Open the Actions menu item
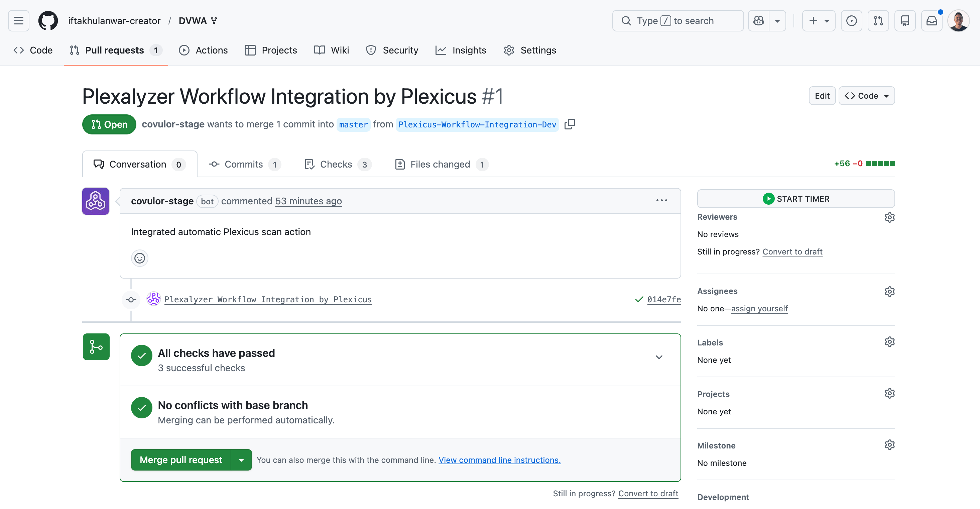 point(204,50)
